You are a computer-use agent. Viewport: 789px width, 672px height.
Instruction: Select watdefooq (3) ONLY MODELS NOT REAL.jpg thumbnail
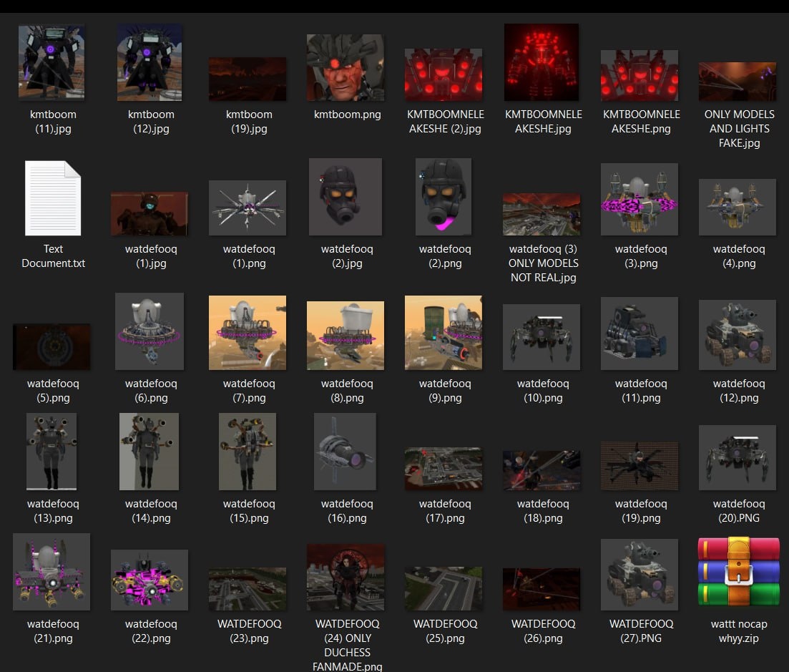[x=541, y=215]
